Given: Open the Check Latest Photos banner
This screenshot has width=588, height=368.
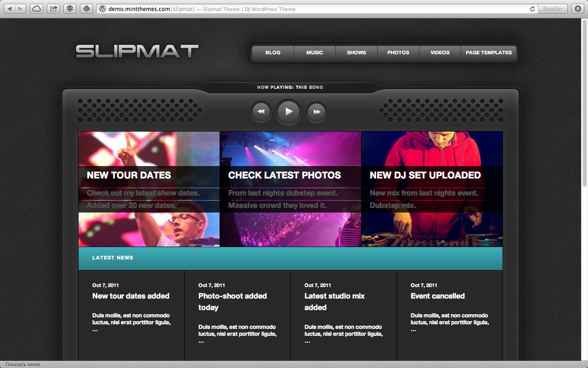Looking at the screenshot, I should click(x=290, y=189).
